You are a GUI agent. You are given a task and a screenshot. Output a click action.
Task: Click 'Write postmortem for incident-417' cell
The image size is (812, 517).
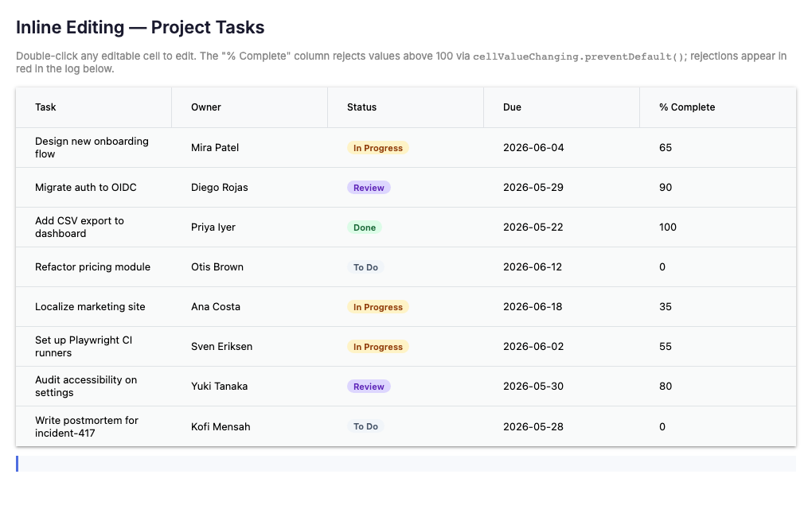click(x=94, y=426)
